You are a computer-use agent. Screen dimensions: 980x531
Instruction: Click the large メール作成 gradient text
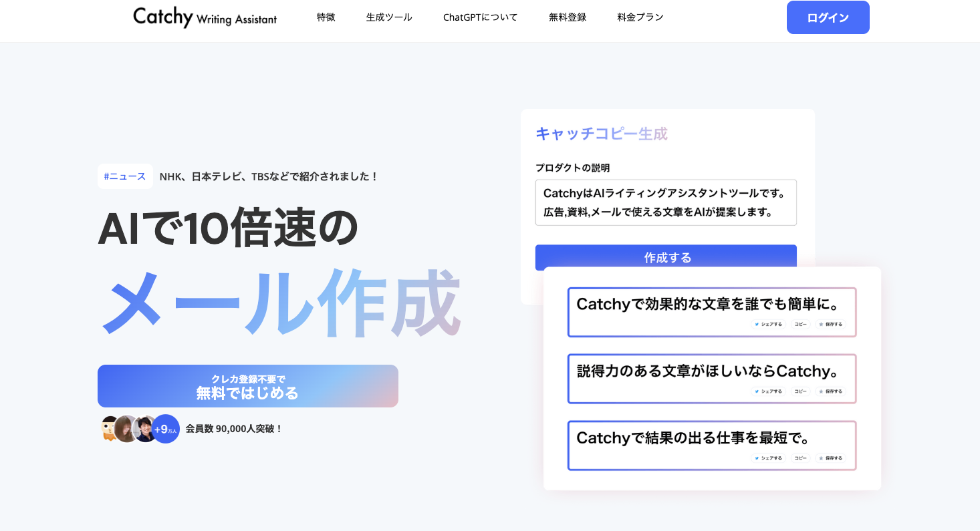(x=281, y=303)
